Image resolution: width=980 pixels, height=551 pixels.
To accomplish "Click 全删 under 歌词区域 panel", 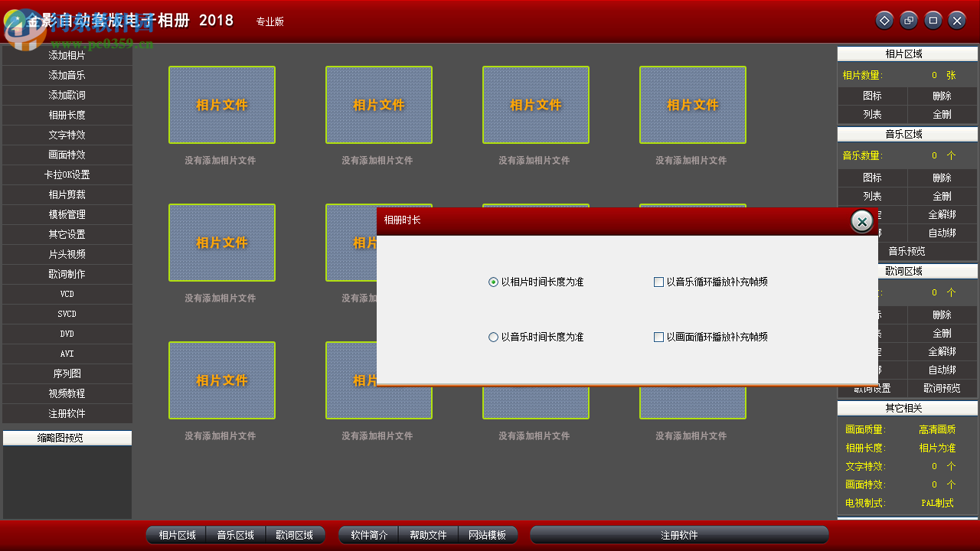I will (x=942, y=333).
